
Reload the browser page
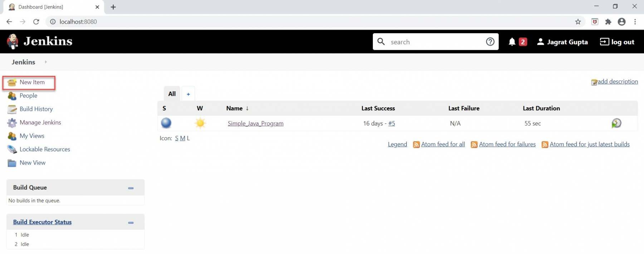(36, 22)
